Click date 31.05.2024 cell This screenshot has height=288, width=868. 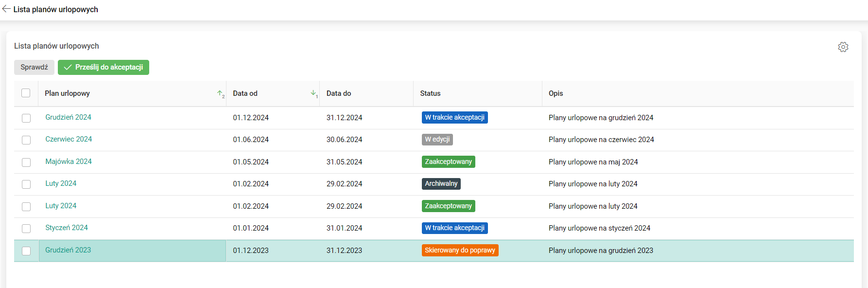344,162
